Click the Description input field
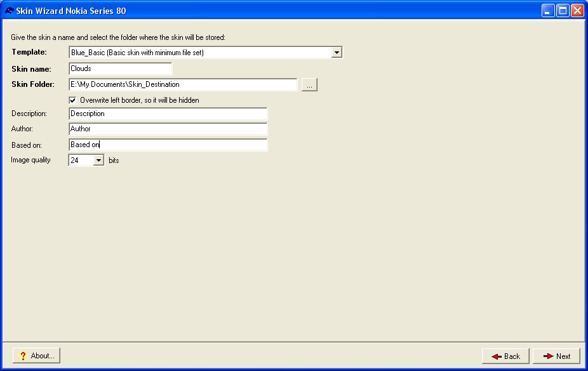The width and height of the screenshot is (588, 371). coord(168,114)
